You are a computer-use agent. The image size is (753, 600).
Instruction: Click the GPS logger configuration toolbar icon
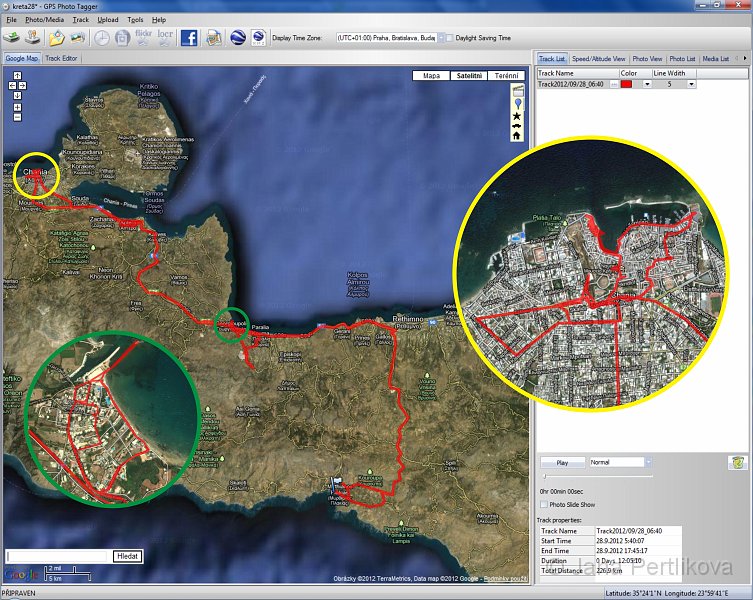pos(32,37)
